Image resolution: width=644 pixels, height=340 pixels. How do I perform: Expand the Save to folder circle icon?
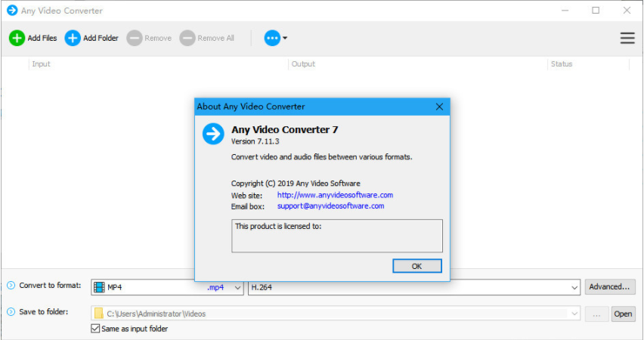pos(11,312)
